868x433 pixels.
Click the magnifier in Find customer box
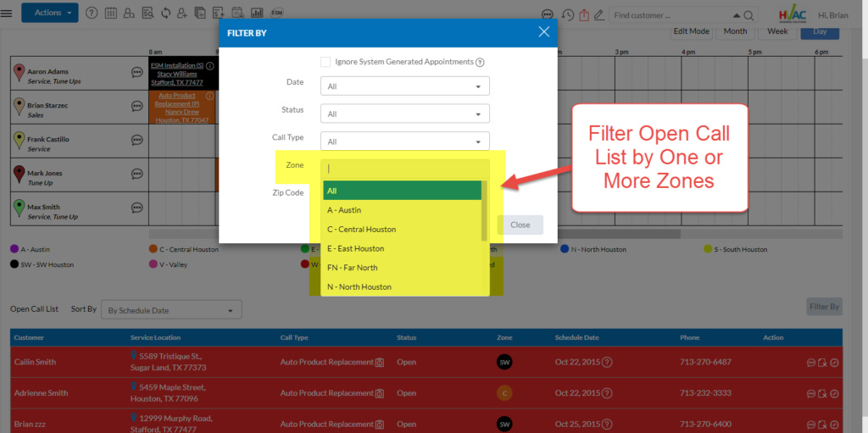coord(748,15)
